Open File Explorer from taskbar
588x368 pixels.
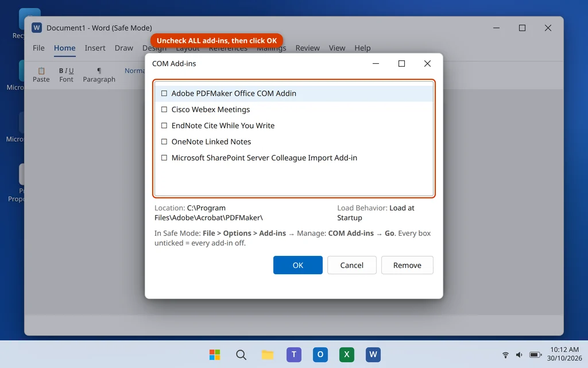pos(268,354)
